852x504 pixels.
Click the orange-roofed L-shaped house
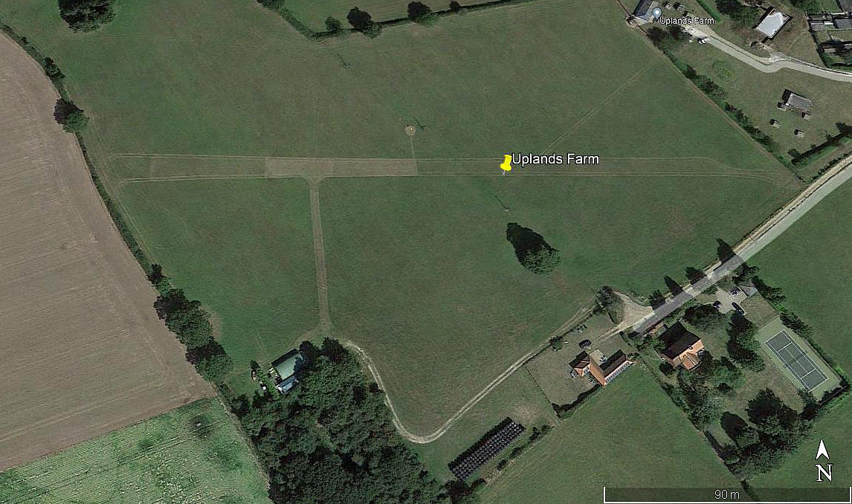coord(601,367)
